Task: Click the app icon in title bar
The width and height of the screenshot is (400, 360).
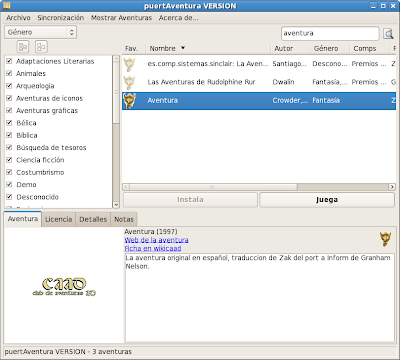Action: point(6,6)
